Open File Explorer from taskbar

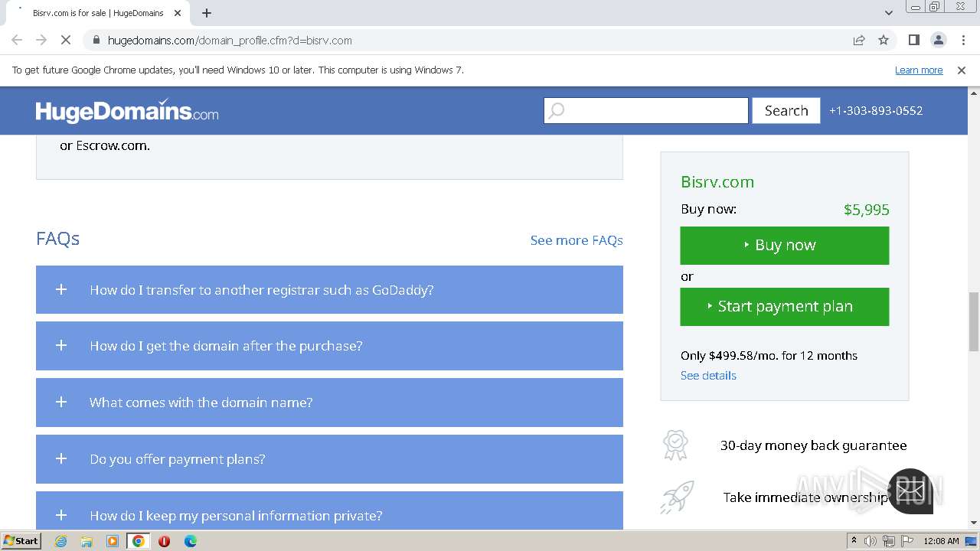pyautogui.click(x=87, y=541)
